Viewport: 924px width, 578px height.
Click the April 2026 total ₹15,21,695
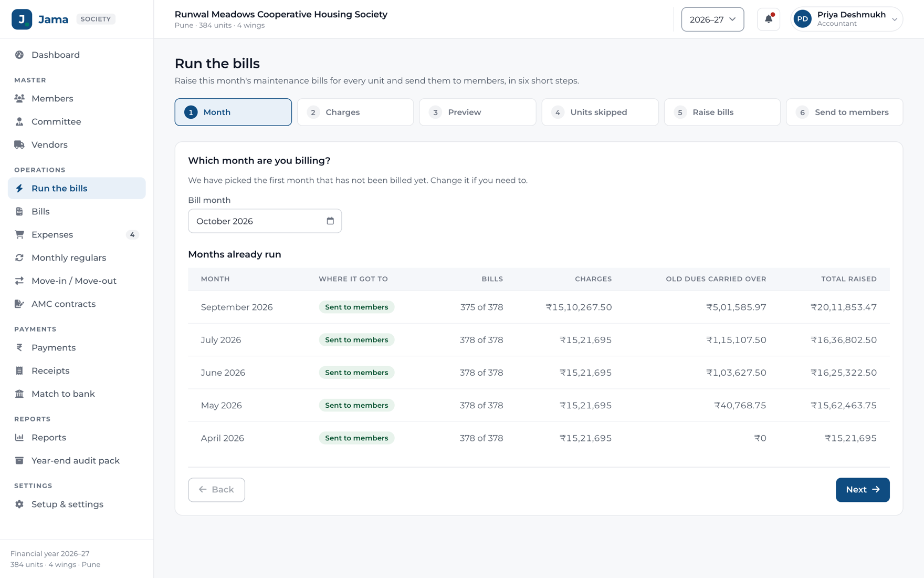tap(850, 438)
